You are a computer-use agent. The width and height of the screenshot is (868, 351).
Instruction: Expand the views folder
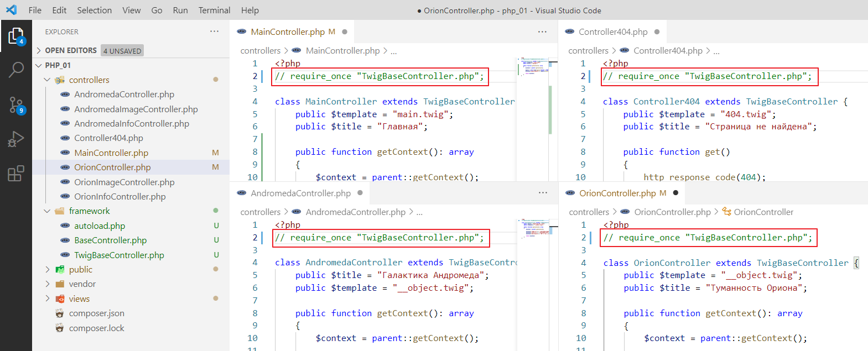(x=48, y=299)
